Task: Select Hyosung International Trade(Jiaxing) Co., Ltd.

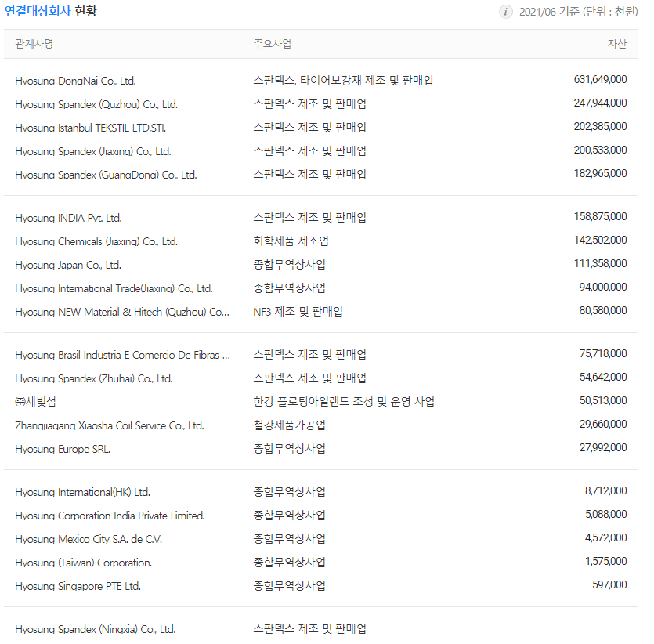Action: [x=114, y=288]
